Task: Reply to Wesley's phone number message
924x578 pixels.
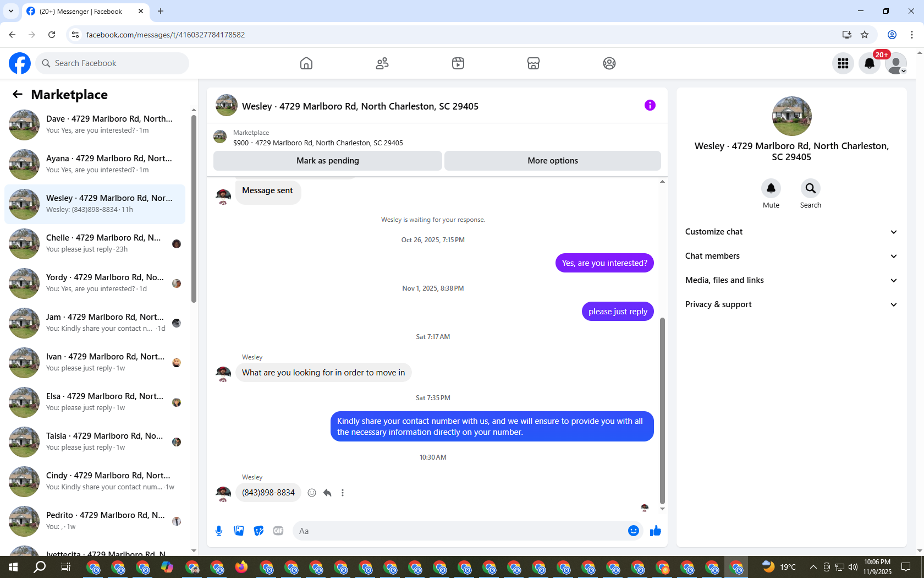Action: click(x=327, y=493)
